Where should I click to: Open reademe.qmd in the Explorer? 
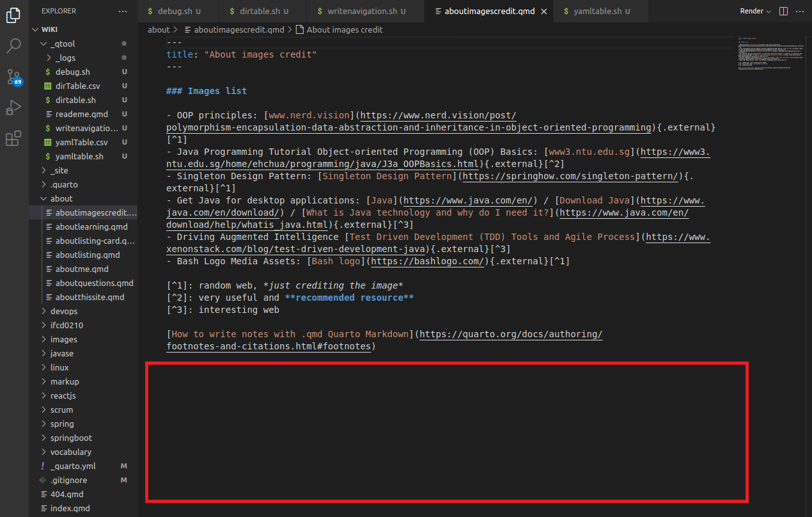[x=83, y=114]
